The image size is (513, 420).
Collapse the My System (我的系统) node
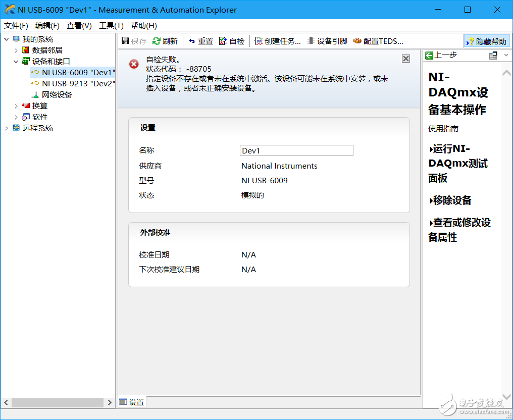6,39
